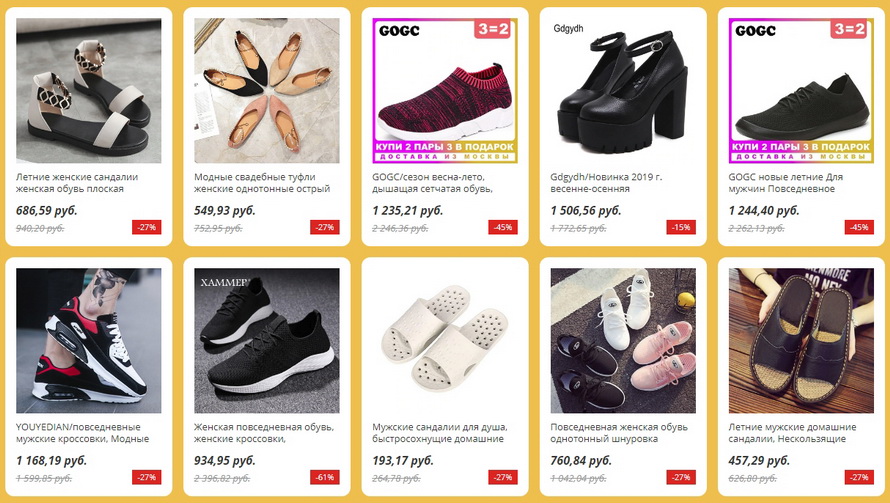
Task: Click the -15% discount badge
Action: 681,227
